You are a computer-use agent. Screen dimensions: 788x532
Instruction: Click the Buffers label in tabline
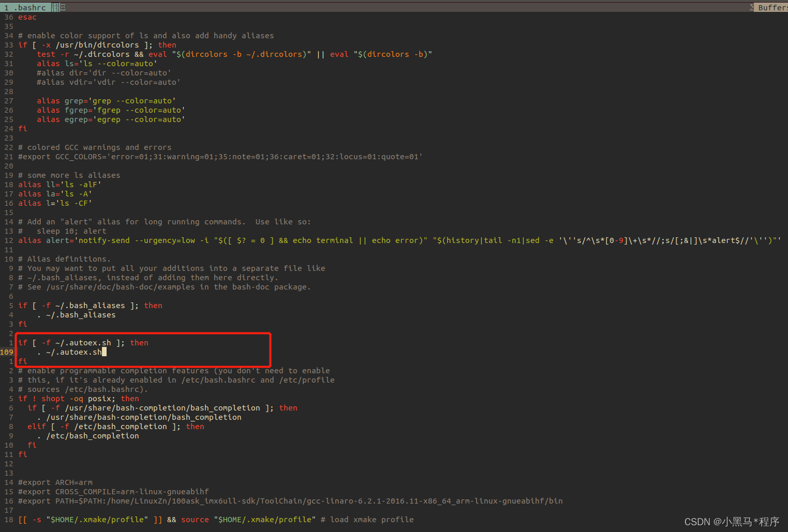pyautogui.click(x=772, y=7)
